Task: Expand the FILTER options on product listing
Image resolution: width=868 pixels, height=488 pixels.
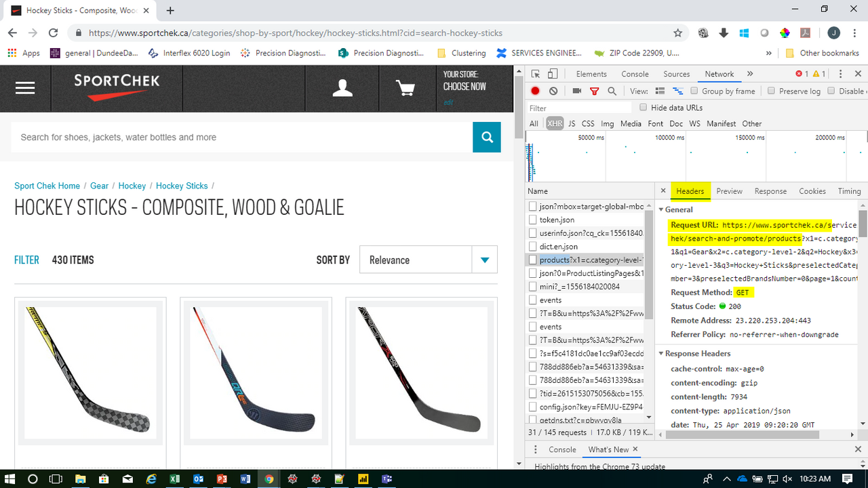Action: click(26, 260)
